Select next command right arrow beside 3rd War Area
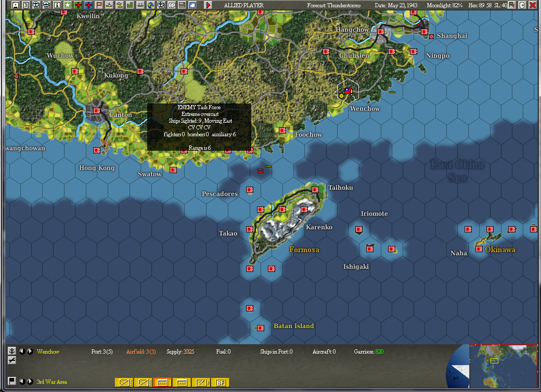Image resolution: width=541 pixels, height=392 pixels. (30, 381)
